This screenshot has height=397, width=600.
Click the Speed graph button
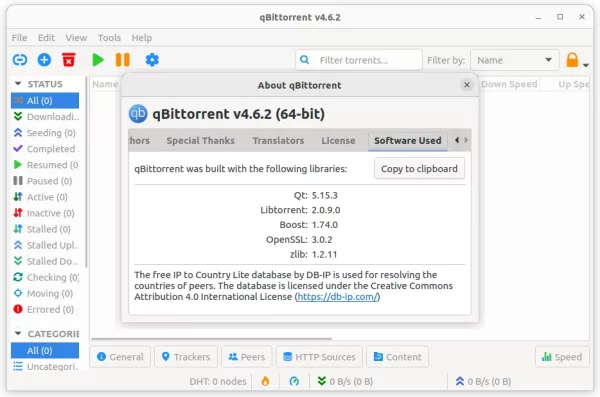[x=562, y=357]
